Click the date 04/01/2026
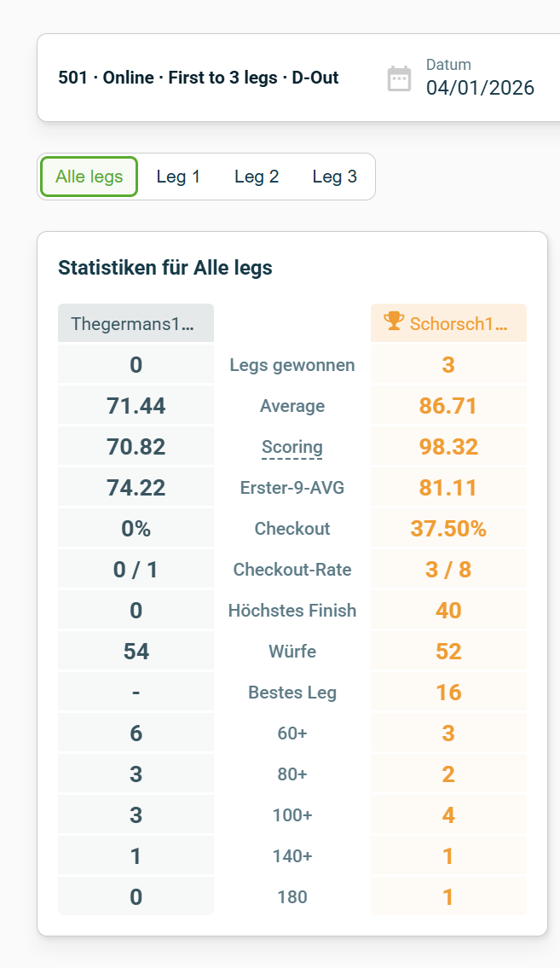Image resolution: width=560 pixels, height=968 pixels. coord(481,87)
